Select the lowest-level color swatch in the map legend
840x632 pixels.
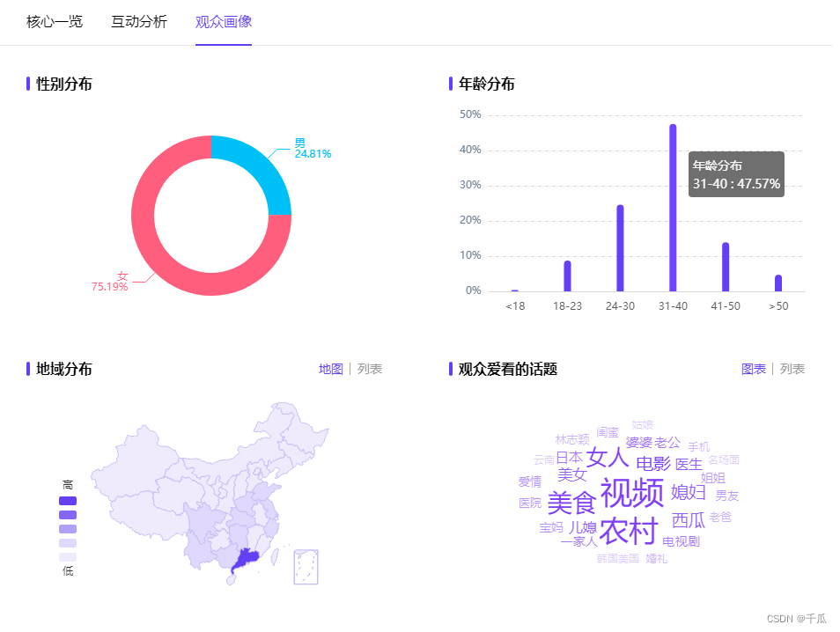[68, 557]
